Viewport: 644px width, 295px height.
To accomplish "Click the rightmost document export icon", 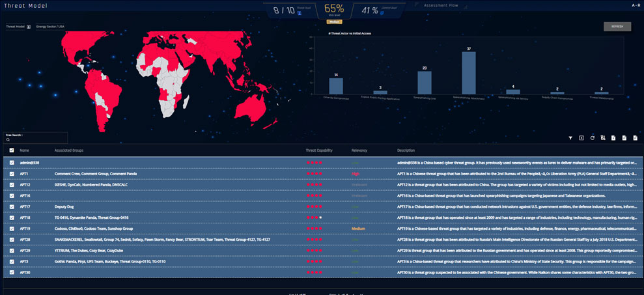I will [635, 138].
